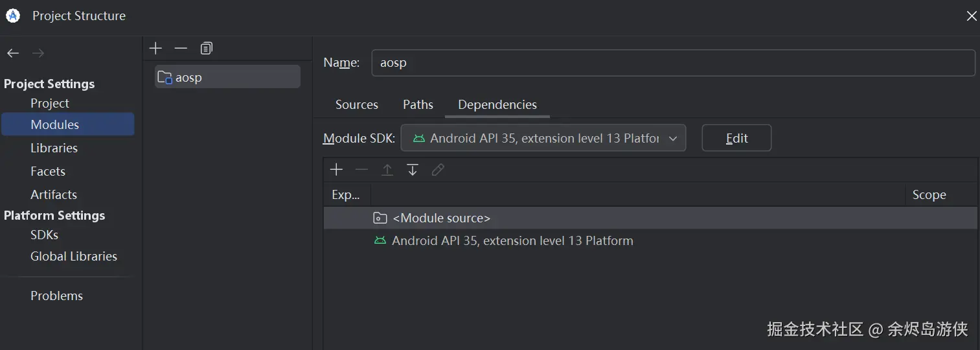Remove the selected module with minus icon

(x=181, y=49)
